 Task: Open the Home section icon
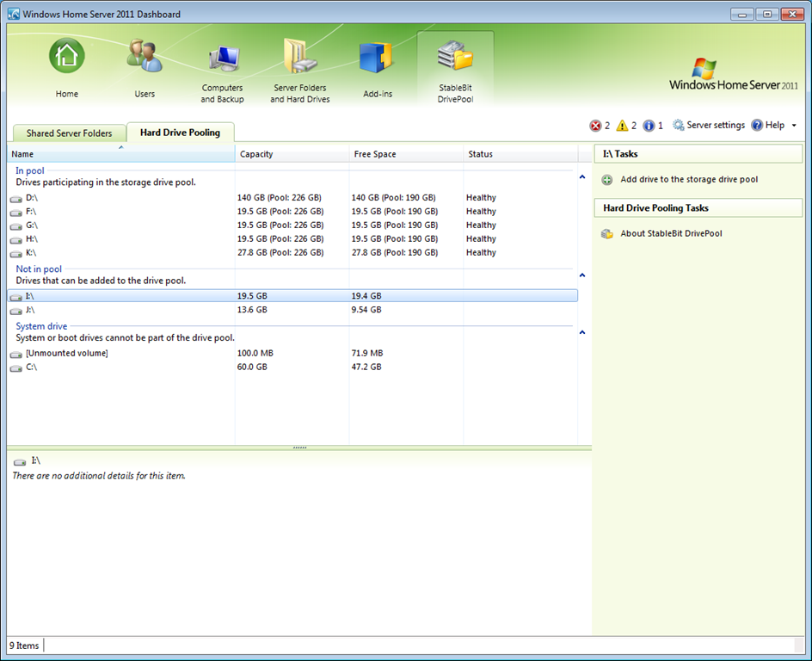point(67,56)
